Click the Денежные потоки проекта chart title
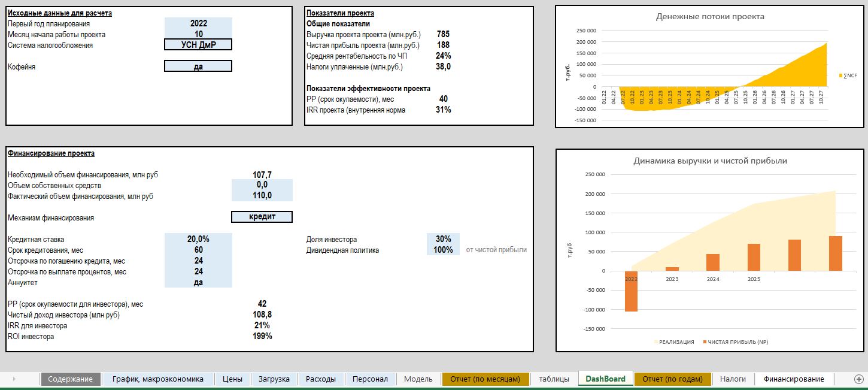868x390 pixels. coord(710,17)
